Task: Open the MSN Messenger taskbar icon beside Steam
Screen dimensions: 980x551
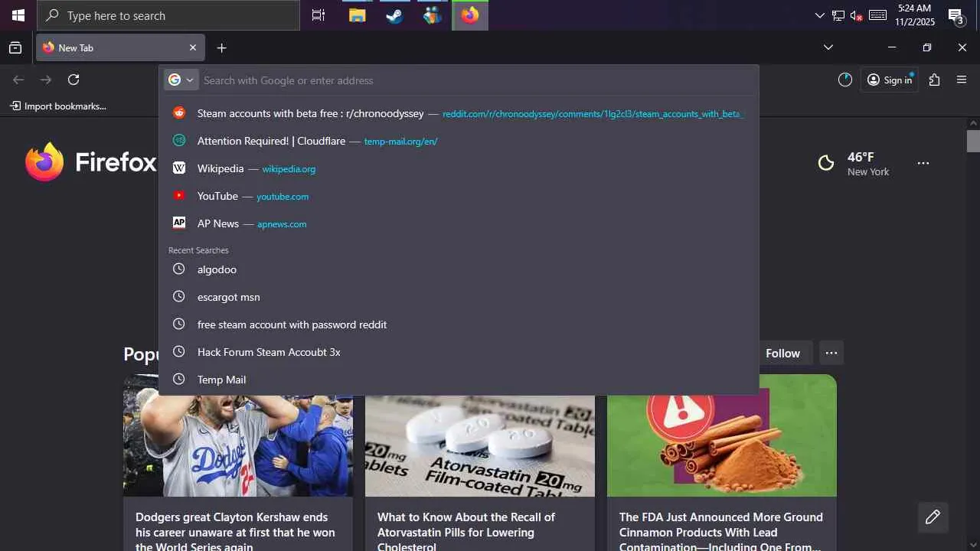Action: tap(432, 15)
